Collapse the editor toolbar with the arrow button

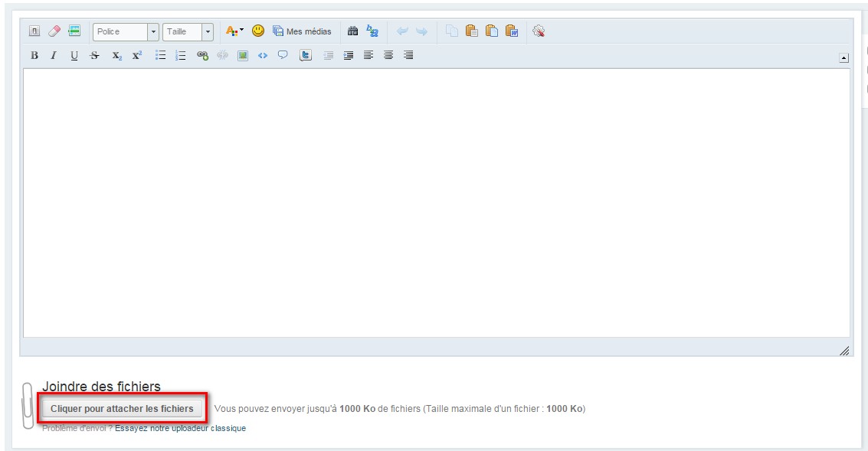(x=843, y=57)
